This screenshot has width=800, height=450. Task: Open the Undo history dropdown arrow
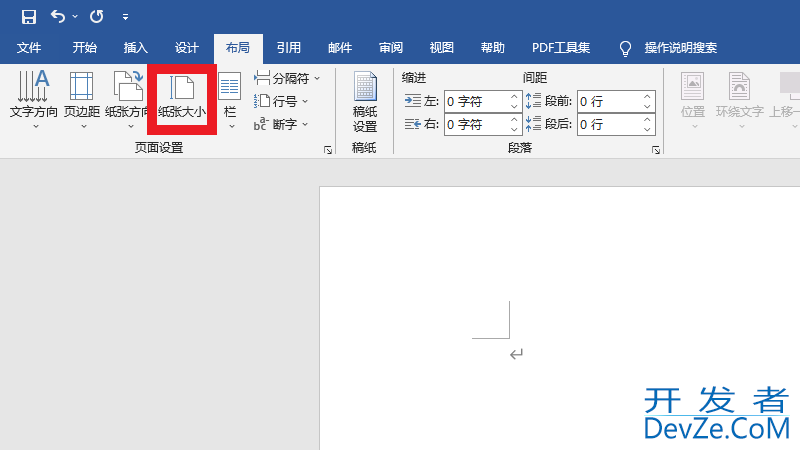75,17
